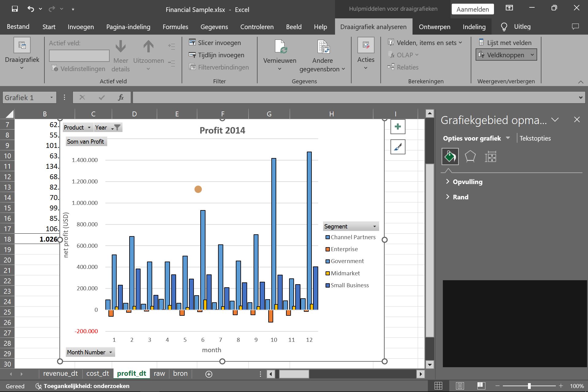Click the Som van Profit field button
The width and height of the screenshot is (588, 392).
tap(86, 141)
